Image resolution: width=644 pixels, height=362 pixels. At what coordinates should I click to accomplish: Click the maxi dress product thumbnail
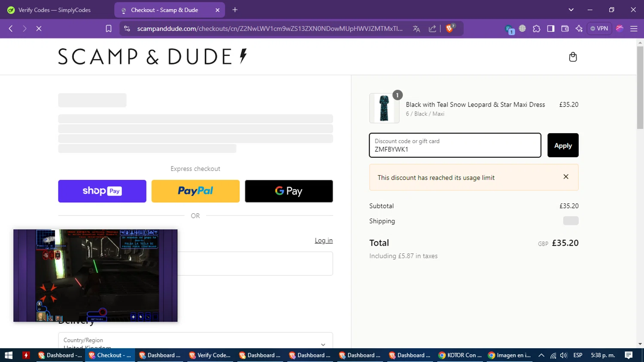pos(384,108)
